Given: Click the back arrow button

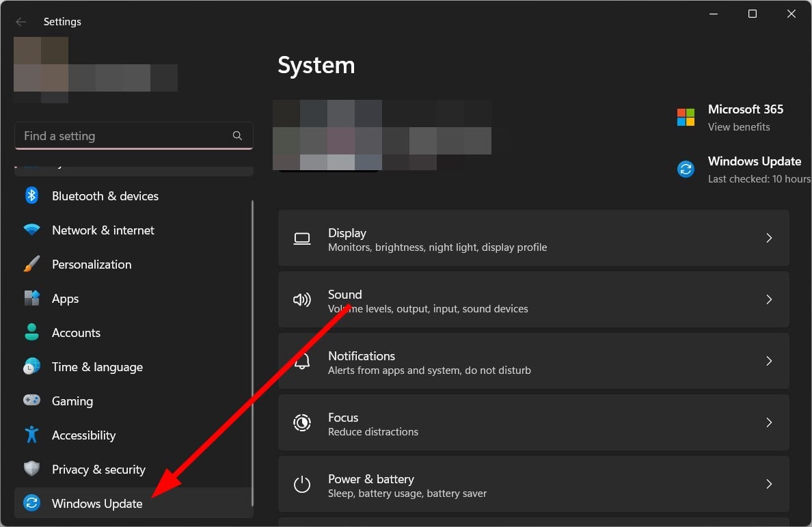Looking at the screenshot, I should click(21, 21).
